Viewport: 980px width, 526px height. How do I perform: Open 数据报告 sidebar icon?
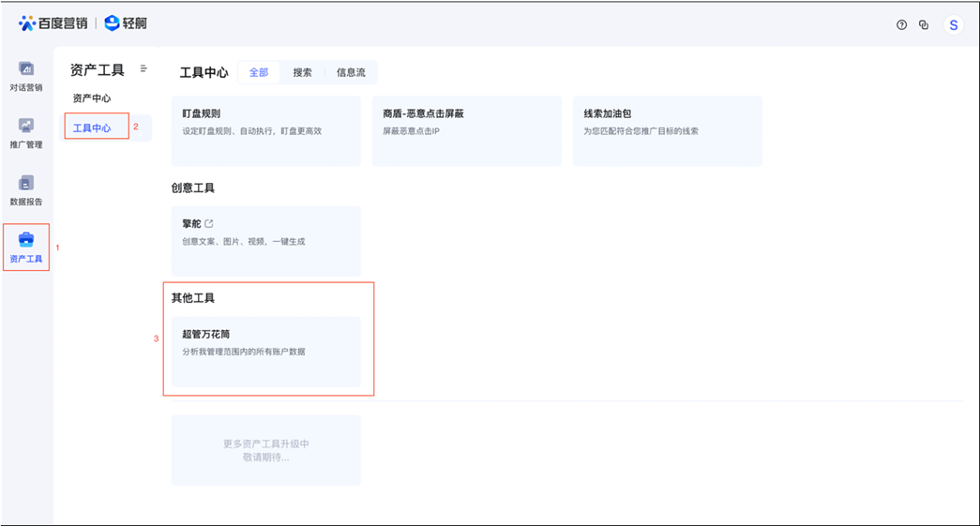(26, 188)
